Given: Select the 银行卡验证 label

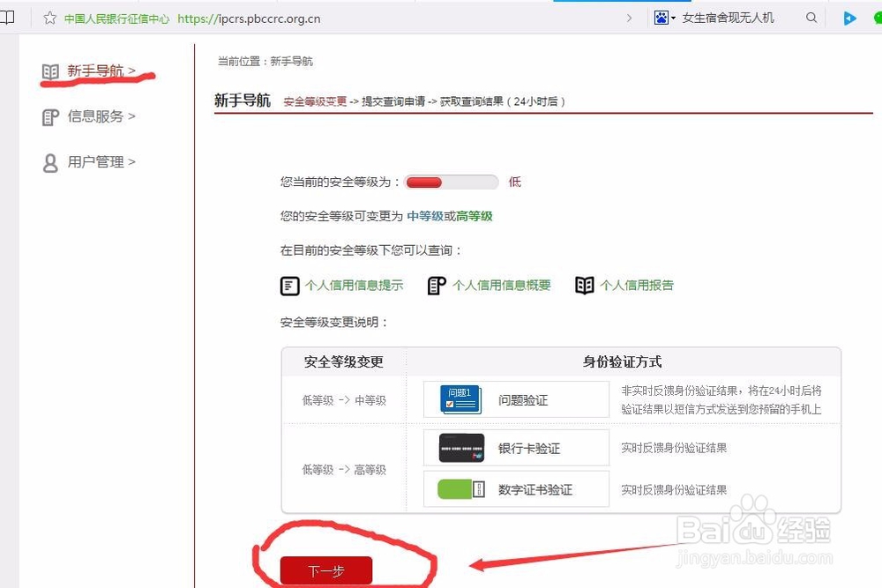Looking at the screenshot, I should [529, 449].
